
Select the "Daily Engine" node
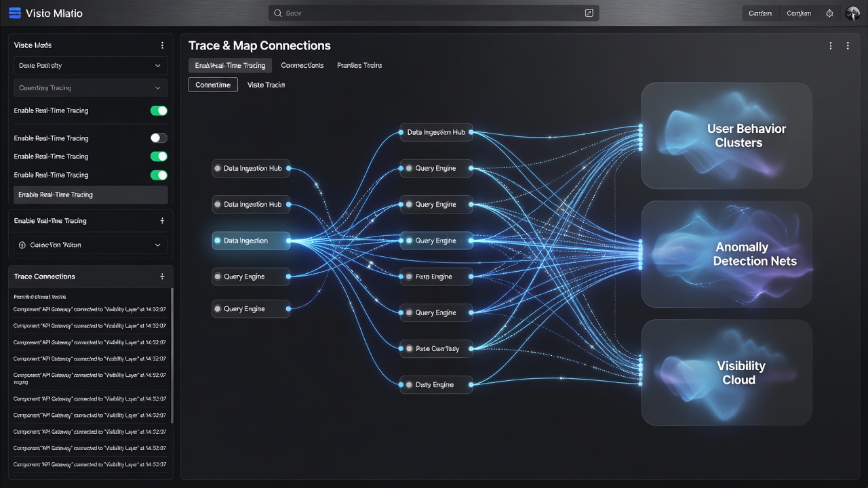tap(435, 384)
